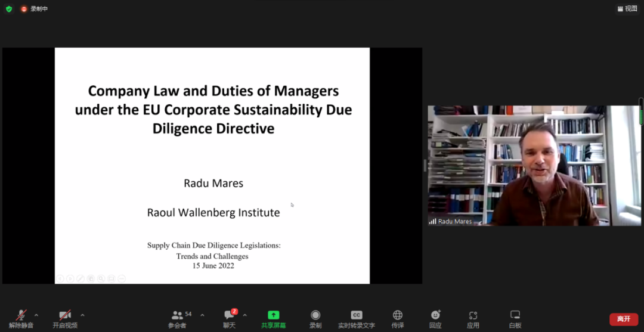Enable live transcription CC (实时转录文字)
Viewport: 644px width, 332px height.
point(356,318)
